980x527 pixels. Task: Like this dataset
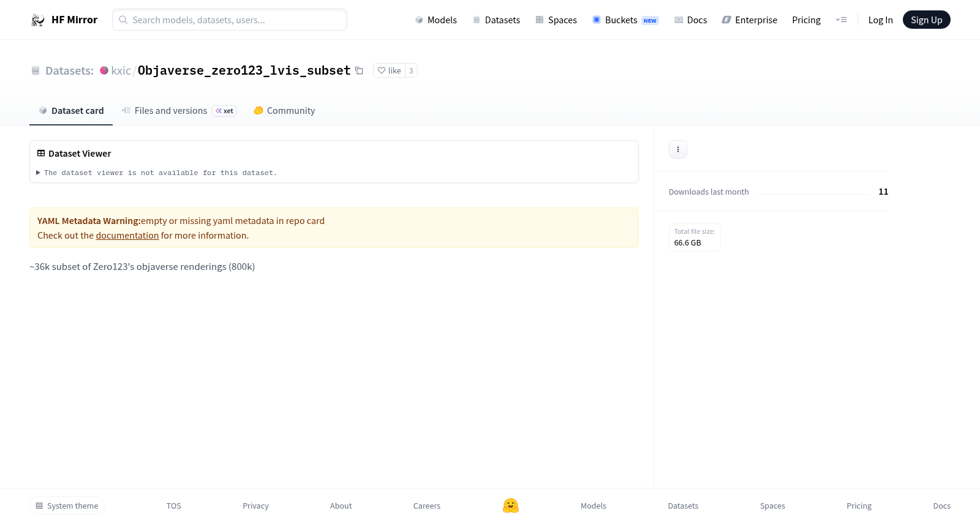coord(390,70)
